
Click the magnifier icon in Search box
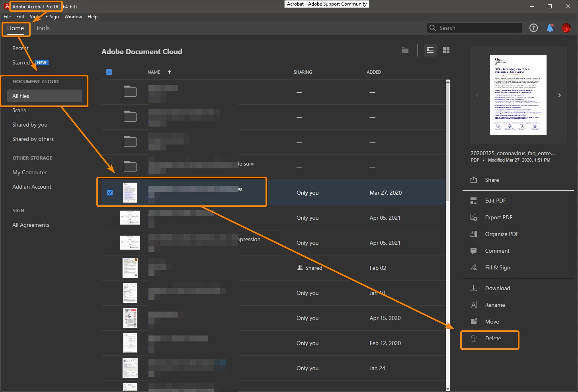coord(433,28)
